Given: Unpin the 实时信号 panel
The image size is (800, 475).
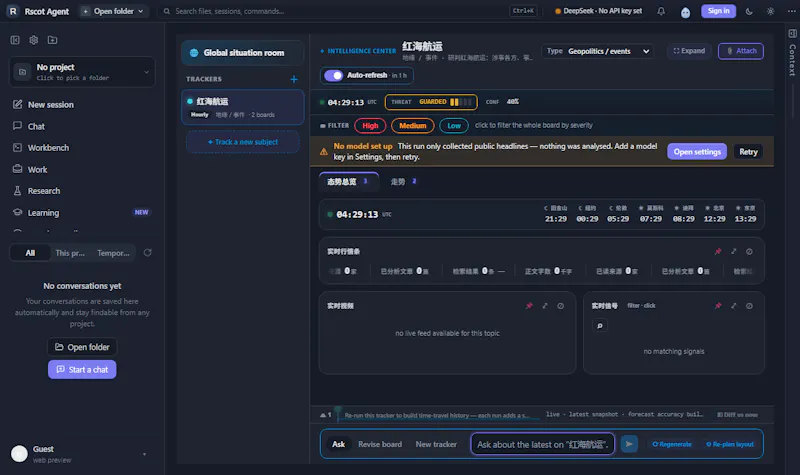Looking at the screenshot, I should point(718,306).
